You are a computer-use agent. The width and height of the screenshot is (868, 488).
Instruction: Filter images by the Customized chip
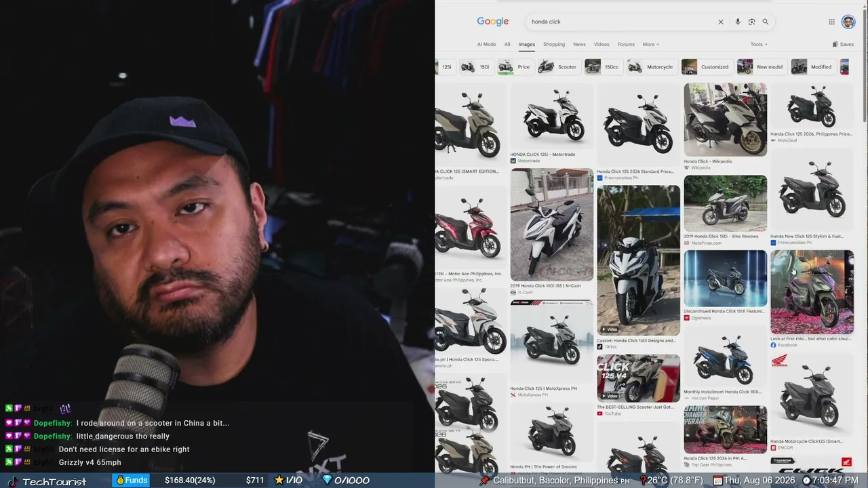coord(706,66)
